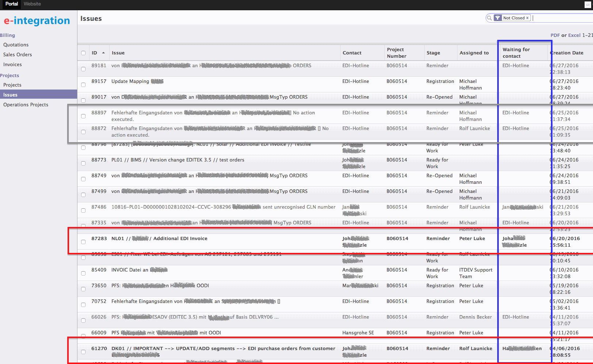Screen dimensions: 593x364
Task: Select checkbox for issue 87283
Action: [x=83, y=242]
